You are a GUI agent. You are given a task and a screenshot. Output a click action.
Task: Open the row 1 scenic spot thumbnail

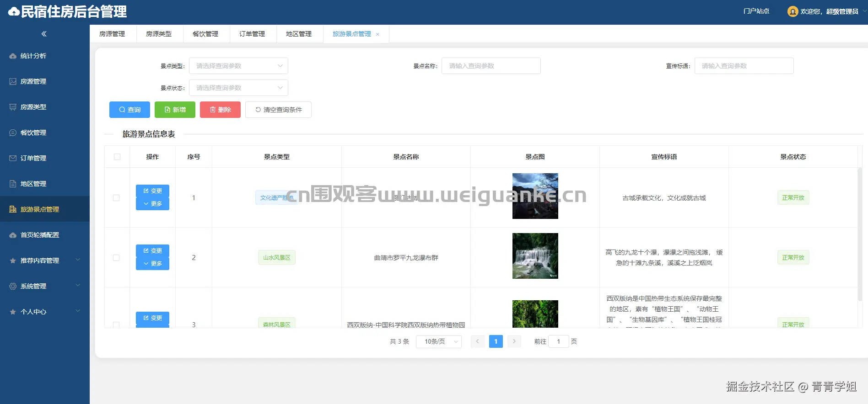(x=535, y=196)
